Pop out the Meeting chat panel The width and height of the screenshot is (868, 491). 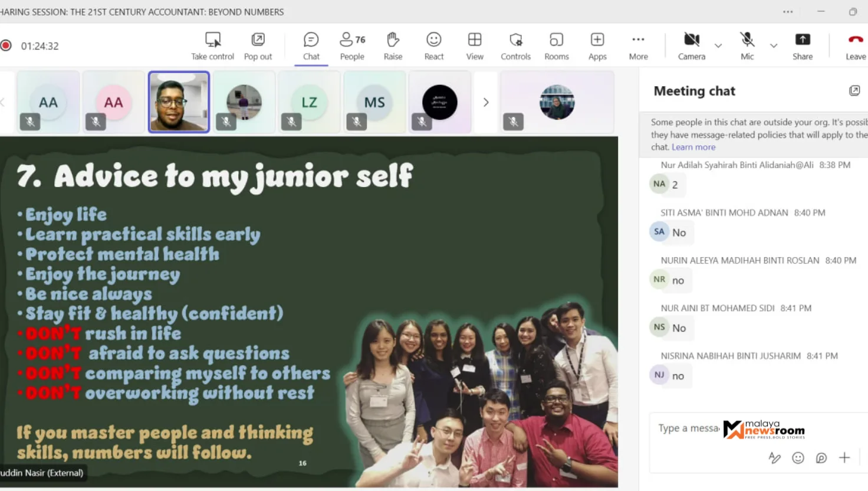pos(854,90)
